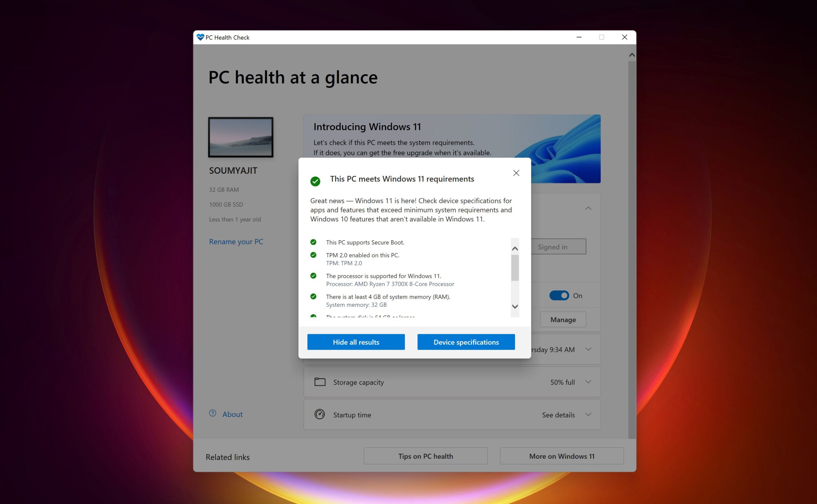This screenshot has width=817, height=504.
Task: Close the PC Health Check window
Action: point(624,37)
